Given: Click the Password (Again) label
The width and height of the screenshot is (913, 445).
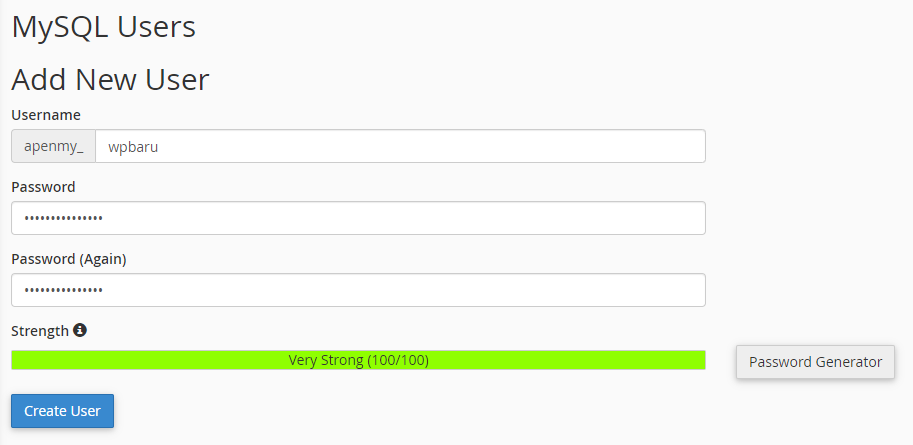Looking at the screenshot, I should click(x=68, y=259).
